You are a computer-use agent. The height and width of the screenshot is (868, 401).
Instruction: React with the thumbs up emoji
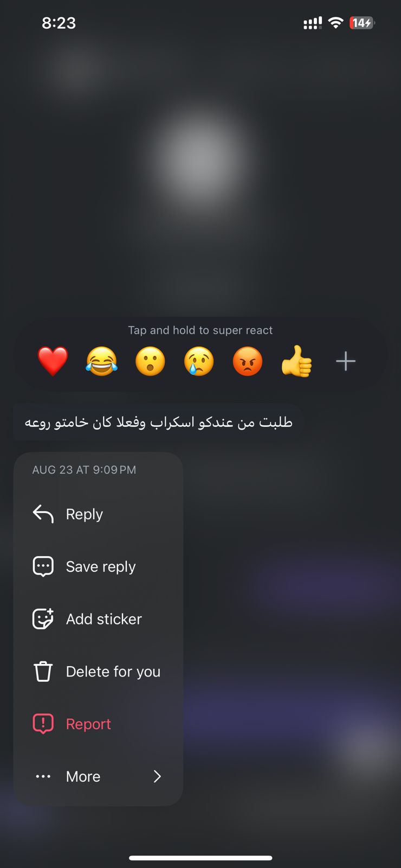(x=296, y=361)
